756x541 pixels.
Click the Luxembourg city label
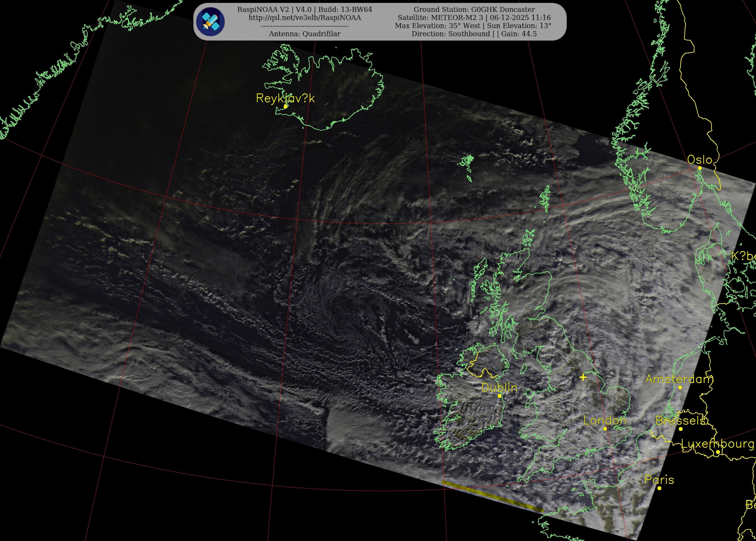pyautogui.click(x=717, y=444)
